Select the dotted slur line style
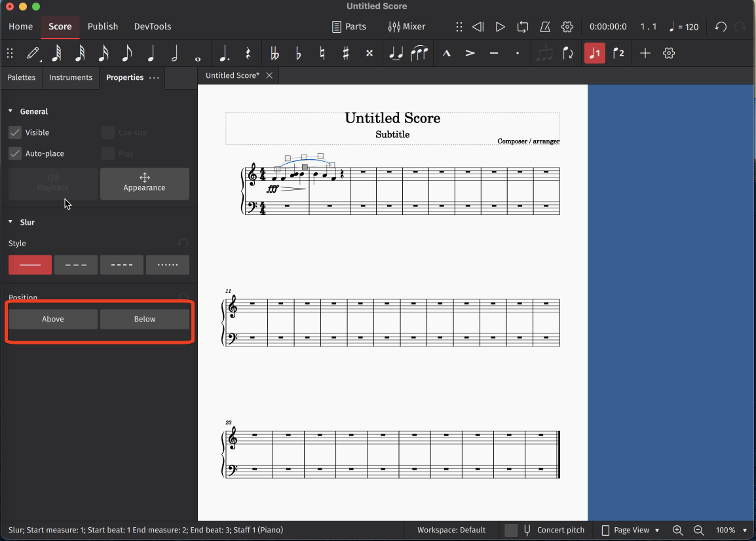Viewport: 756px width, 541px height. 167,265
